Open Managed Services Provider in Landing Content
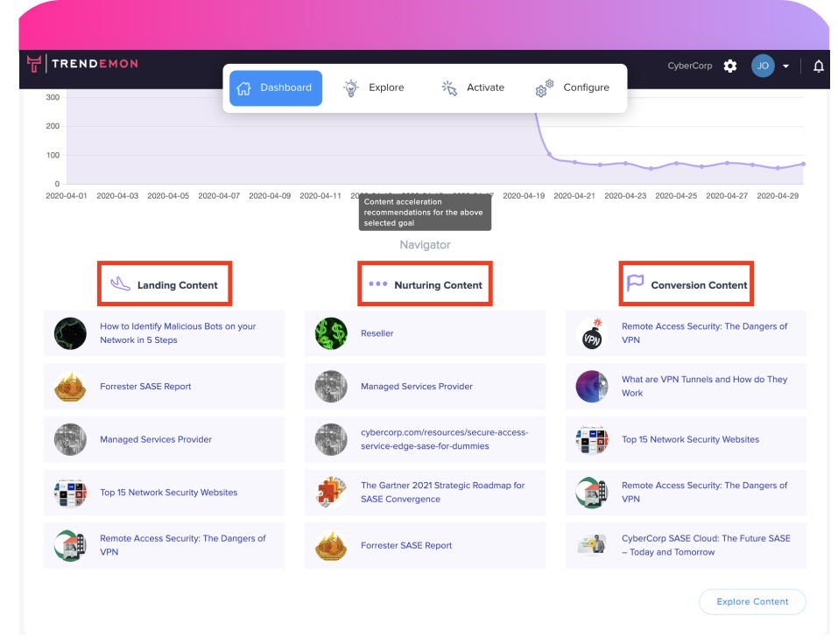Image resolution: width=838 pixels, height=644 pixels. coord(156,439)
